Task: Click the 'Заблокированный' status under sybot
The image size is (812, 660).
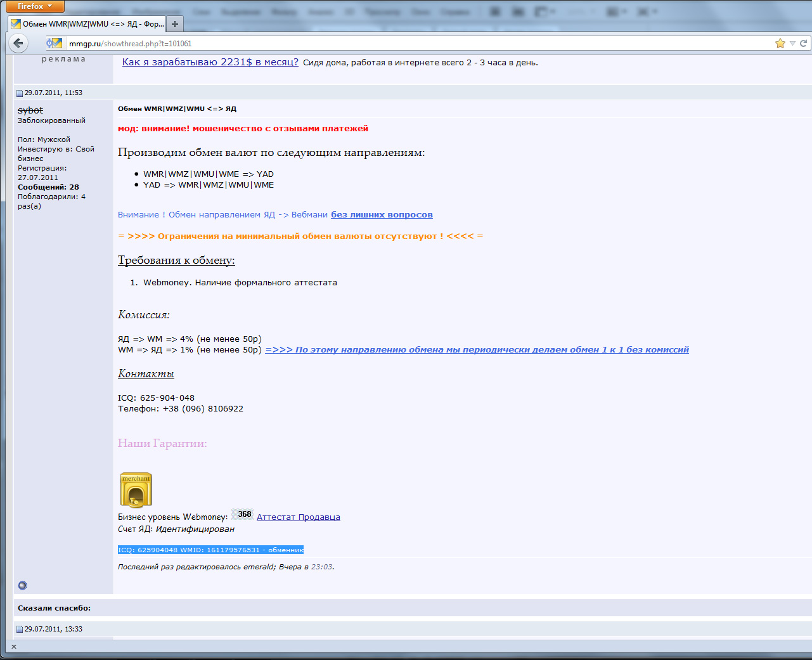Action: (51, 120)
